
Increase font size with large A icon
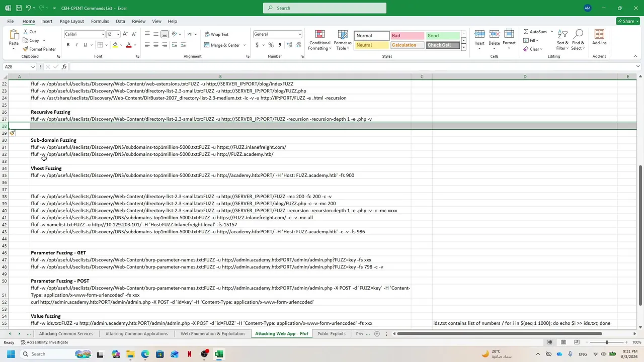coord(125,34)
